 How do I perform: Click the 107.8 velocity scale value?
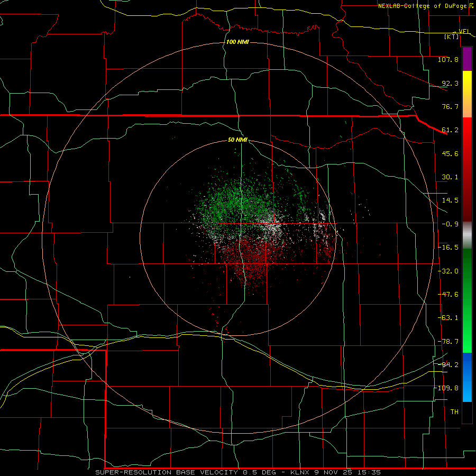[x=448, y=59]
